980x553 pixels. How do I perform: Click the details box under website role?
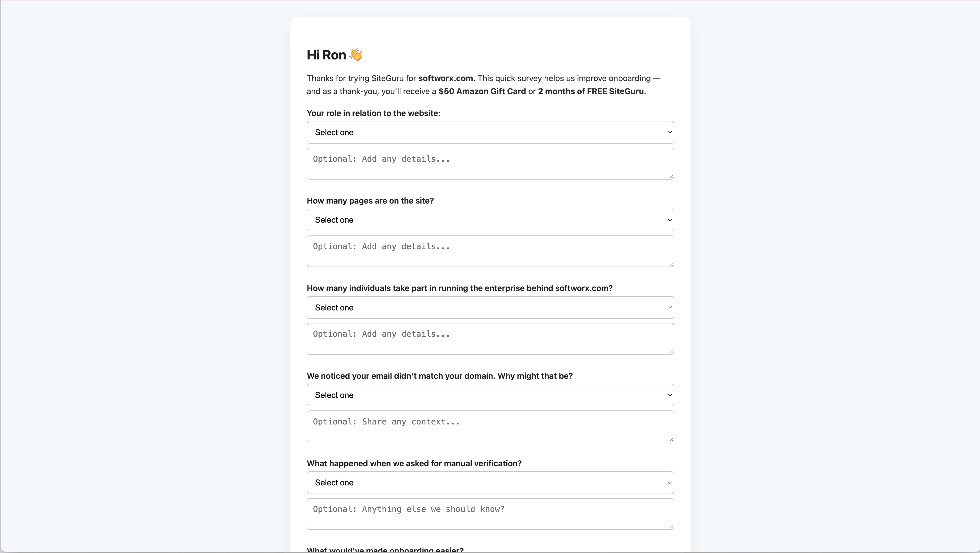490,164
